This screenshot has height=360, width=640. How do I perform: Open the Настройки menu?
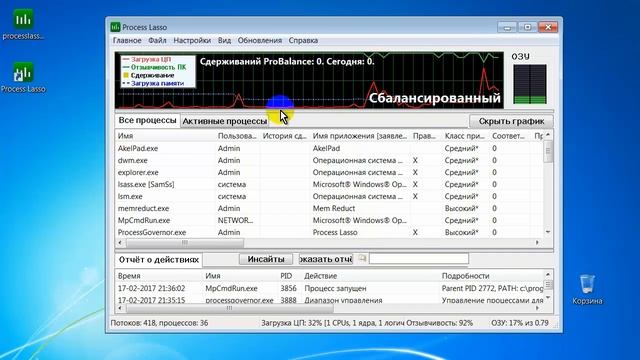pyautogui.click(x=192, y=40)
